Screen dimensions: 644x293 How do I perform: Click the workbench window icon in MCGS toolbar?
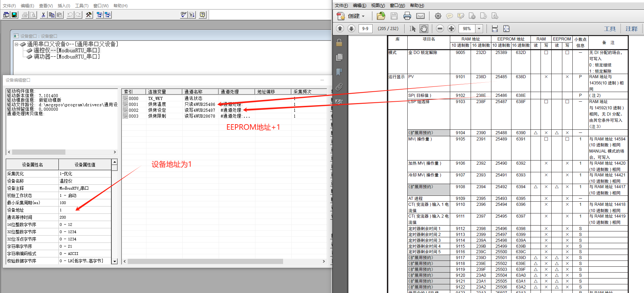6,15
